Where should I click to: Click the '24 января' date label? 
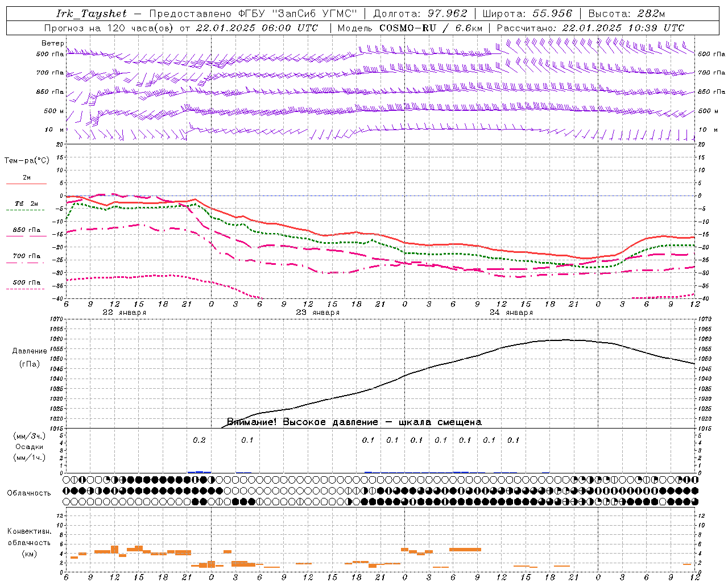(x=511, y=313)
